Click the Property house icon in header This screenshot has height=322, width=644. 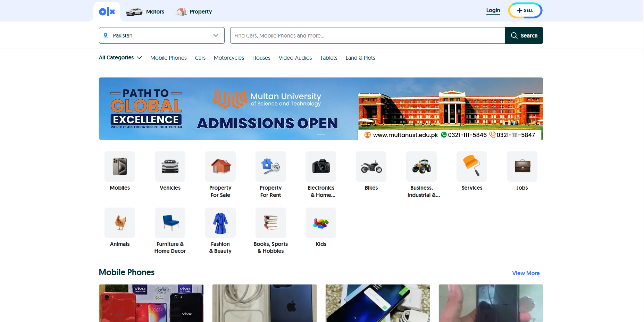tap(181, 12)
